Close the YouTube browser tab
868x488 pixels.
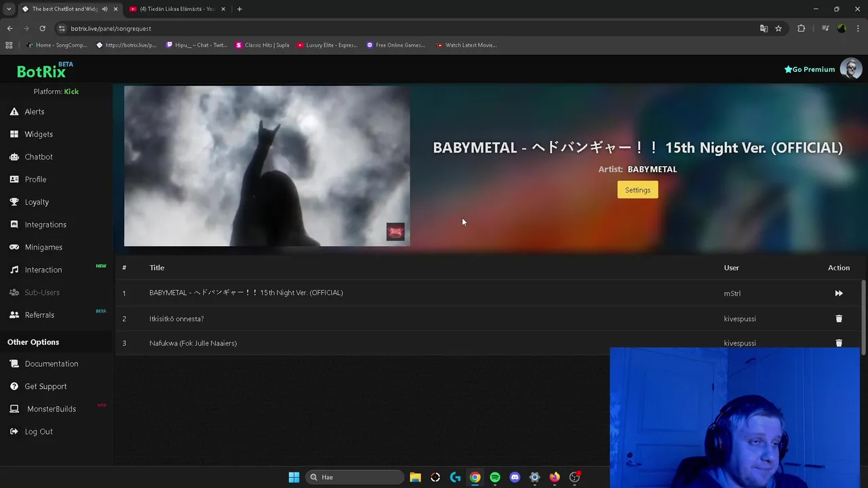pyautogui.click(x=224, y=9)
